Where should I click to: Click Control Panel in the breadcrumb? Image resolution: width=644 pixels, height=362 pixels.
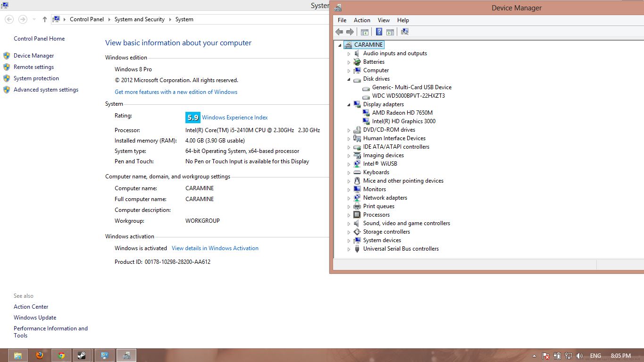[87, 19]
